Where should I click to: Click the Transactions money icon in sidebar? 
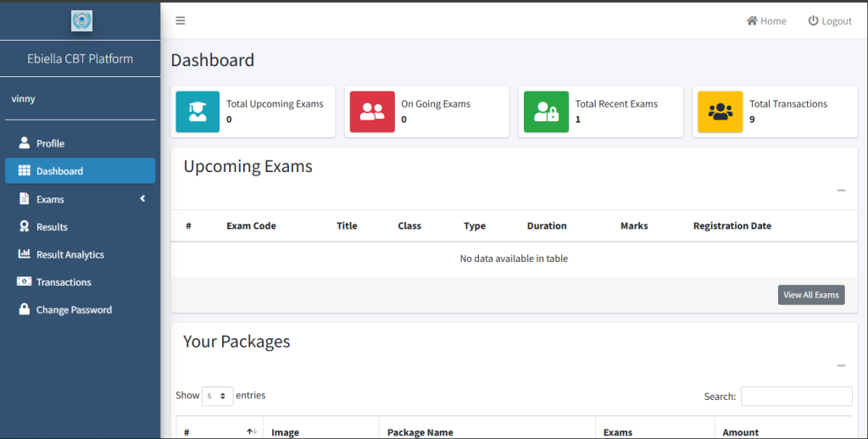(25, 282)
